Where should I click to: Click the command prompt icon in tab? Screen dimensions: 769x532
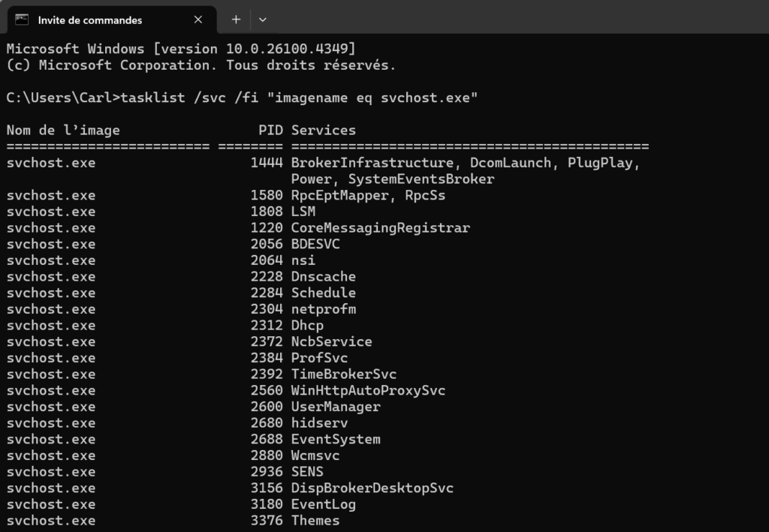(22, 20)
